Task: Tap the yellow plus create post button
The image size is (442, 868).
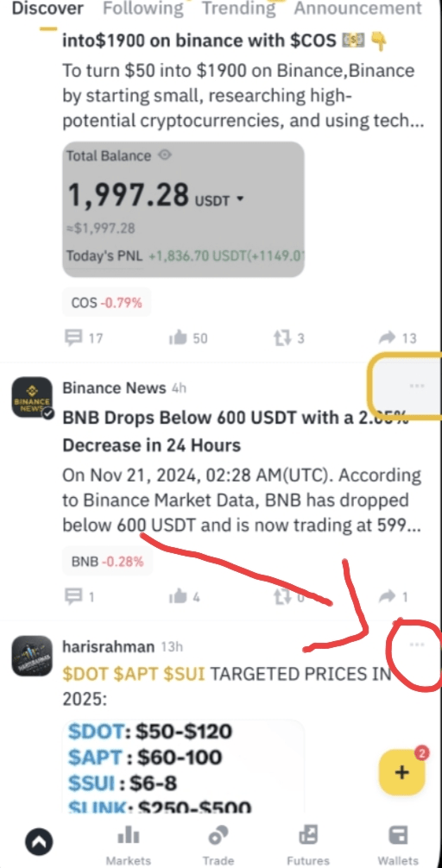Action: click(402, 771)
